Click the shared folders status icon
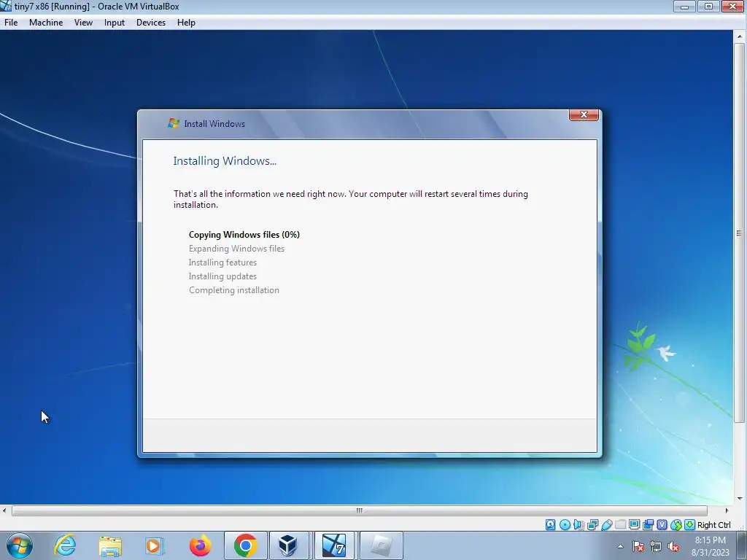Screen dimensions: 747x560 click(x=620, y=525)
